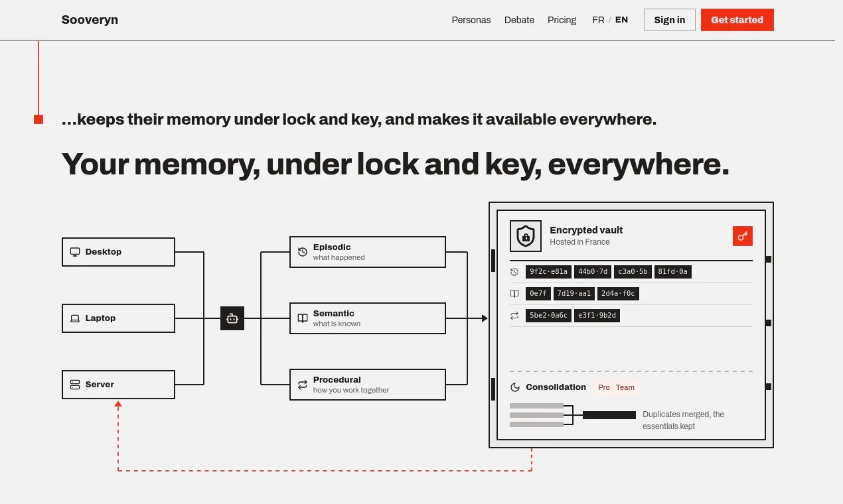Click the "how you work together" subtitle

pos(351,390)
